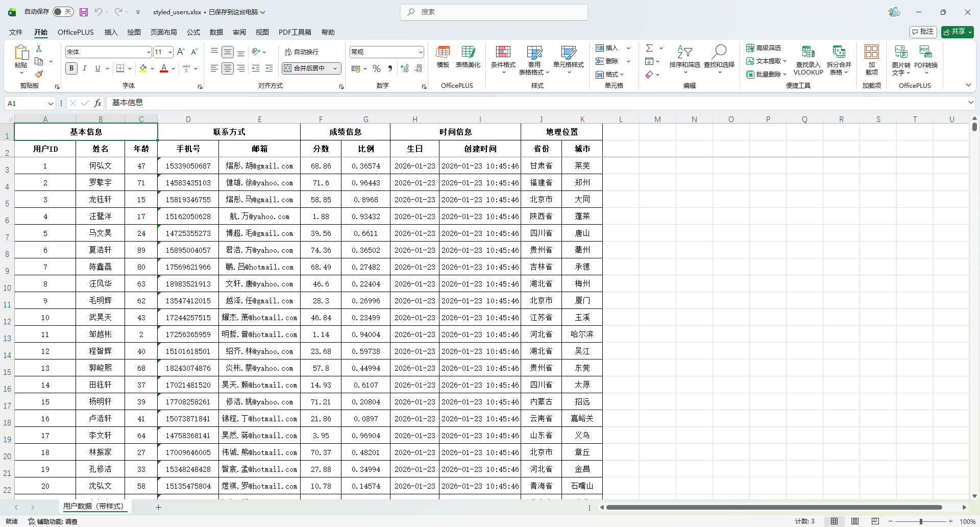Image resolution: width=980 pixels, height=527 pixels.
Task: Click the zoom slider in status bar
Action: [920, 521]
